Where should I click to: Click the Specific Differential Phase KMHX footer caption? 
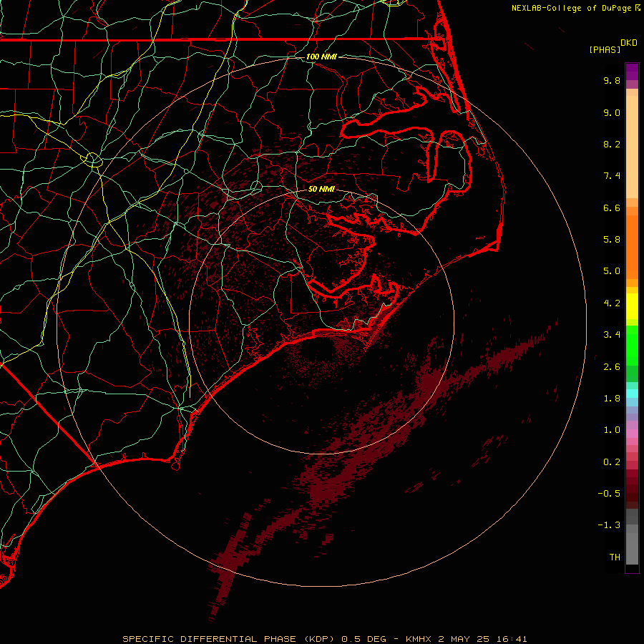324,639
